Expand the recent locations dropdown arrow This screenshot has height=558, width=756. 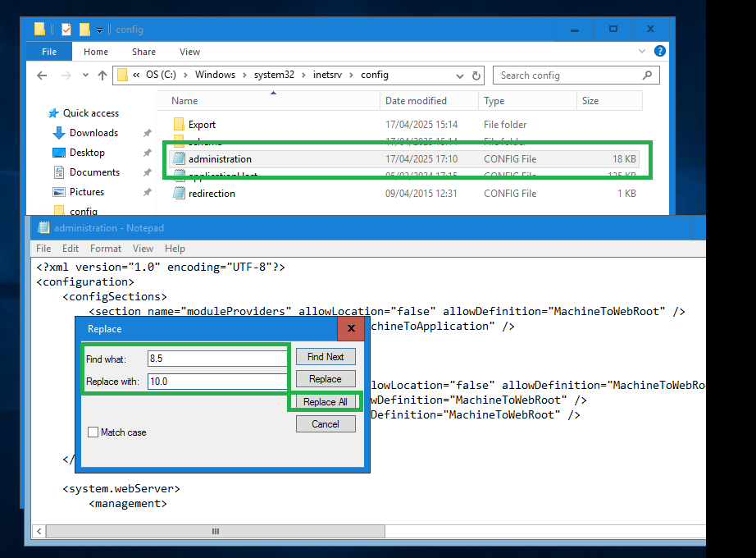click(85, 75)
